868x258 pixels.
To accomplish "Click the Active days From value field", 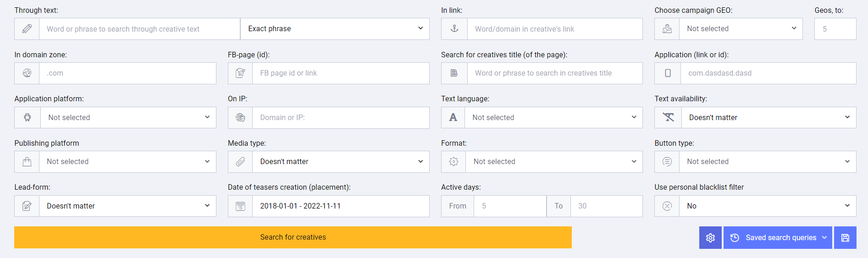I will (x=510, y=206).
